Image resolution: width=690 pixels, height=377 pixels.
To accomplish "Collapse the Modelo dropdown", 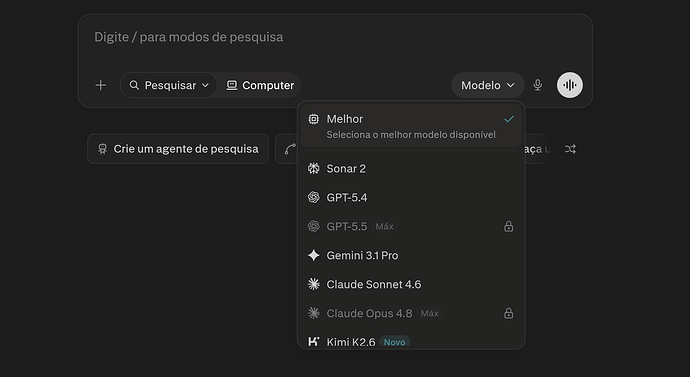I will pyautogui.click(x=488, y=85).
